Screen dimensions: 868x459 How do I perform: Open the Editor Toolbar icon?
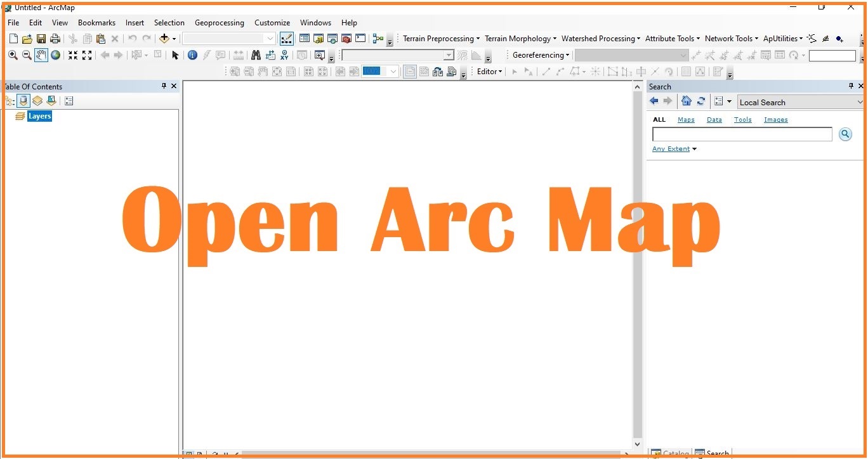click(x=286, y=39)
